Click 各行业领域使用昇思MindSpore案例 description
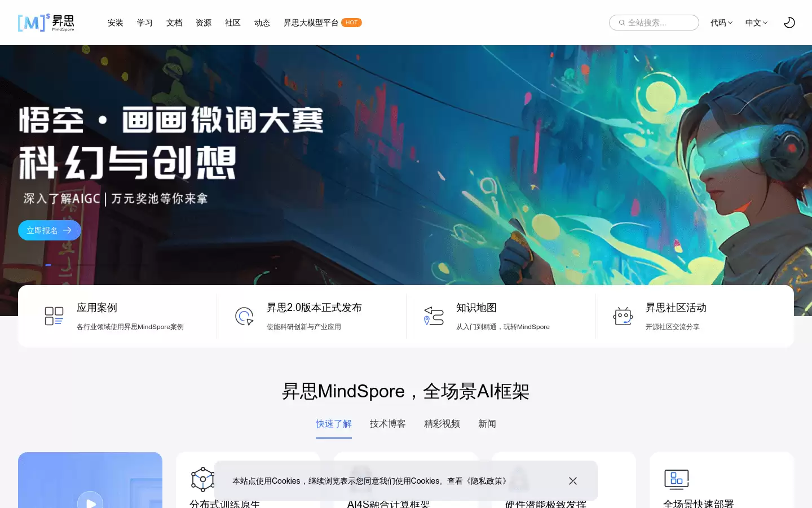This screenshot has width=812, height=508. coord(130,327)
